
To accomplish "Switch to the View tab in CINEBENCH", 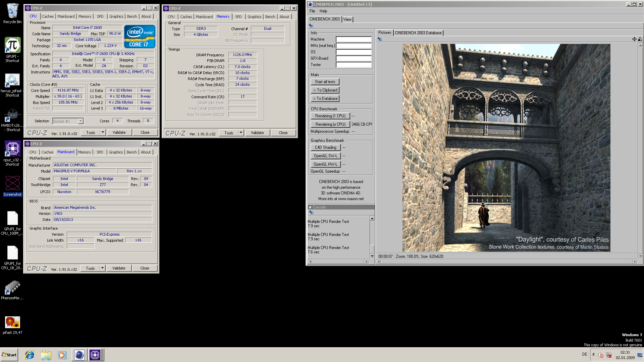I will point(347,19).
